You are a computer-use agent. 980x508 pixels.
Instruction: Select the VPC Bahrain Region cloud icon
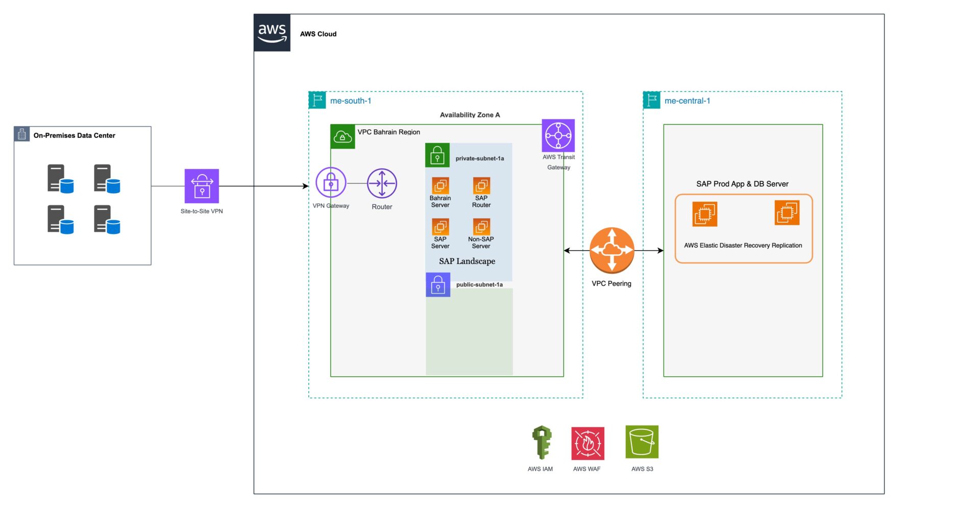tap(342, 137)
